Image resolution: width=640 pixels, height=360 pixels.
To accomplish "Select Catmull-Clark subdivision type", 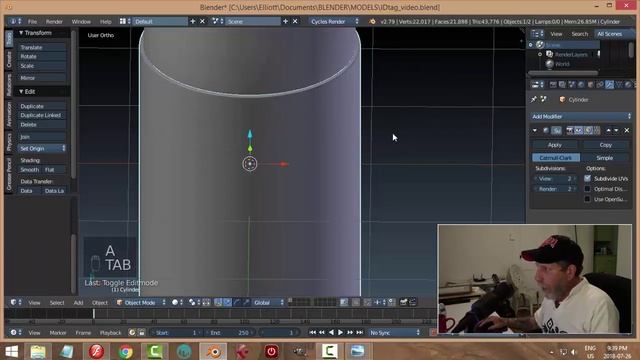I will point(556,158).
